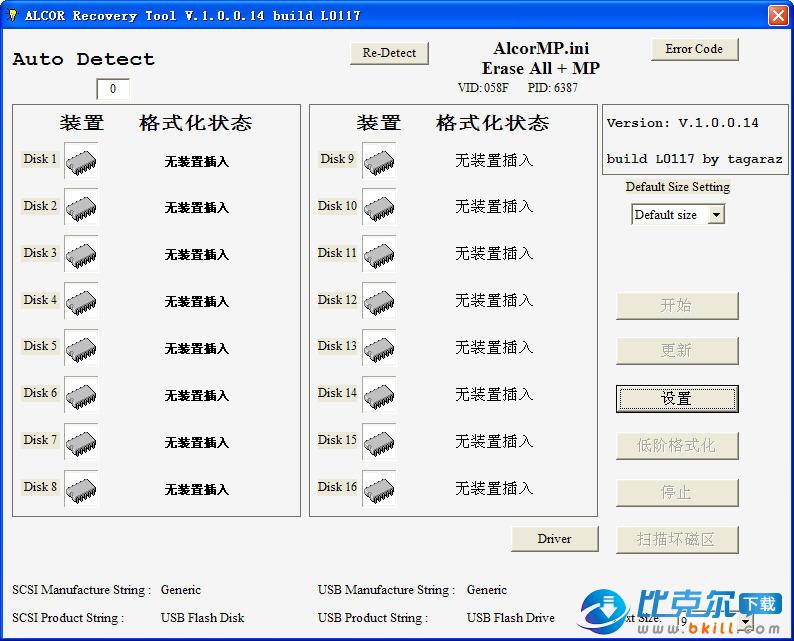Click the Disk 10 chip icon
Image resolution: width=794 pixels, height=641 pixels.
point(378,207)
